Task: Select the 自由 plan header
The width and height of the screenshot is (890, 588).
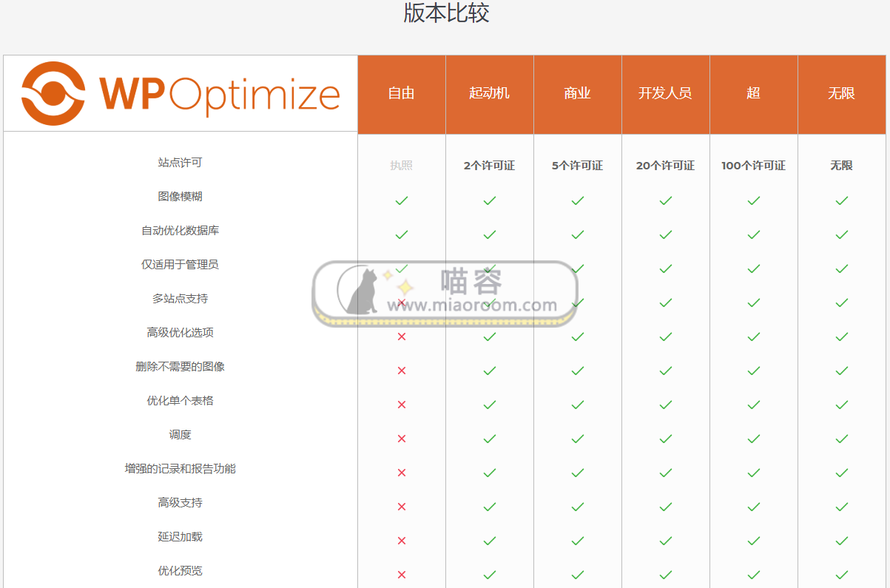Action: 402,94
